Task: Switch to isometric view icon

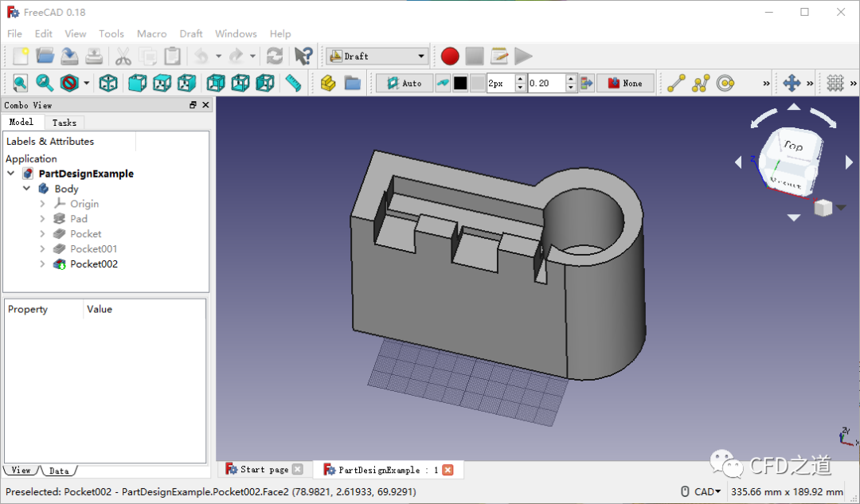Action: pos(109,83)
